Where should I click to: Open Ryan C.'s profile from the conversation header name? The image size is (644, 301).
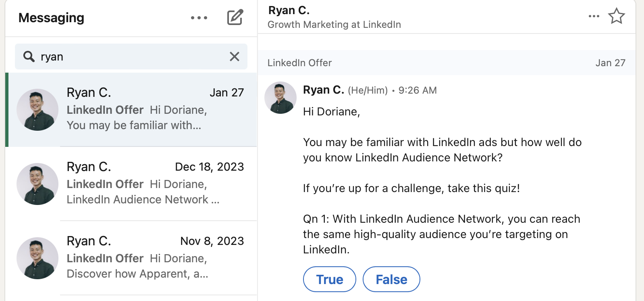[x=289, y=10]
